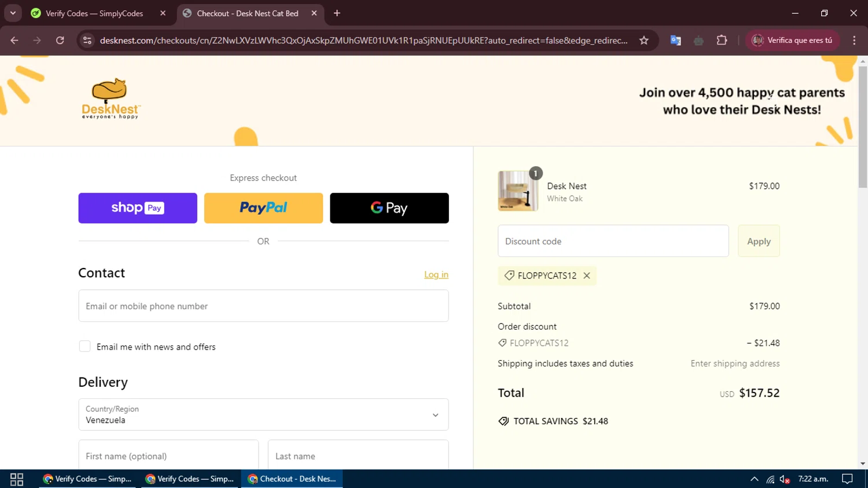Image resolution: width=868 pixels, height=488 pixels.
Task: Click the order discount – $21.48 value
Action: coord(763,343)
